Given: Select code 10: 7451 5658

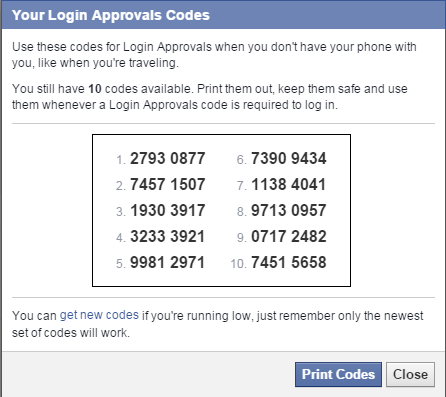Looking at the screenshot, I should pyautogui.click(x=289, y=262).
